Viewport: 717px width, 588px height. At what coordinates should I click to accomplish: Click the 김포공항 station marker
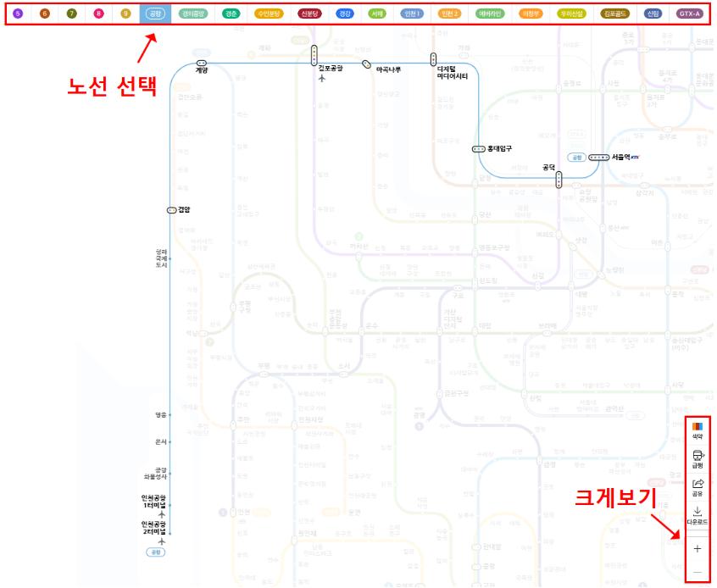[314, 55]
